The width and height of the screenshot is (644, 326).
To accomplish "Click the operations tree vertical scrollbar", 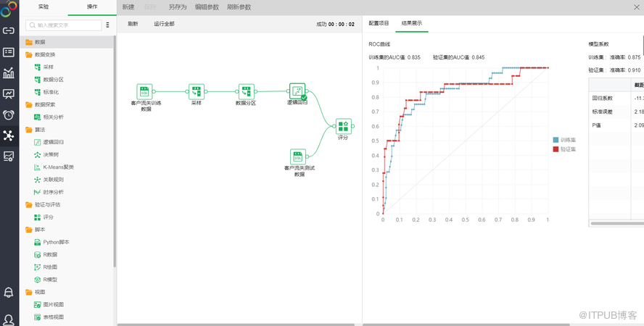I will [x=115, y=151].
